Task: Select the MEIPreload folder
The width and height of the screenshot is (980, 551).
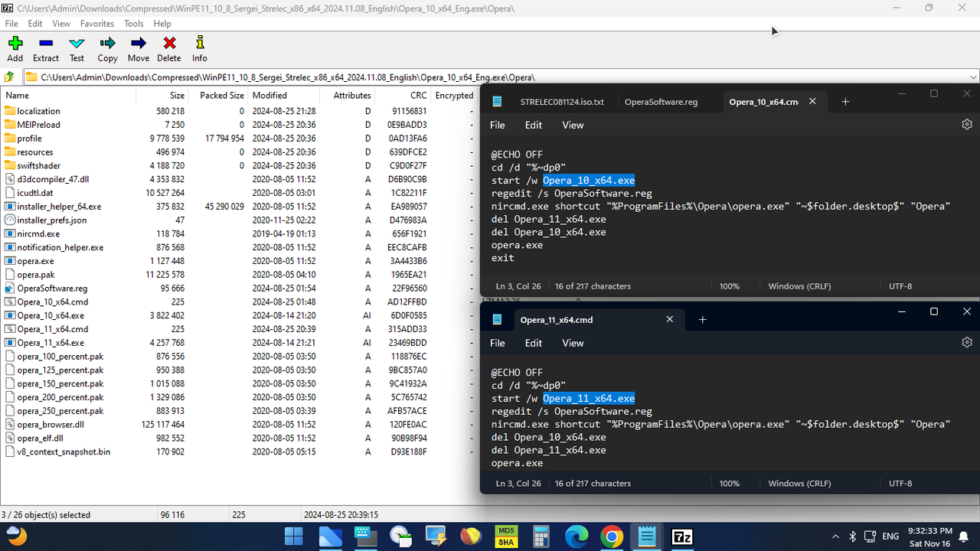Action: click(38, 125)
